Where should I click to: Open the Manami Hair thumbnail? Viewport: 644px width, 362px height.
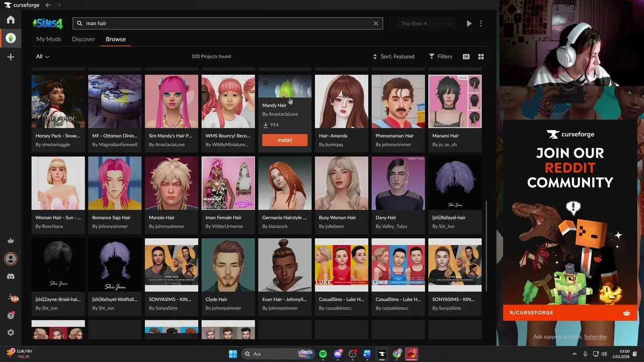(x=455, y=102)
